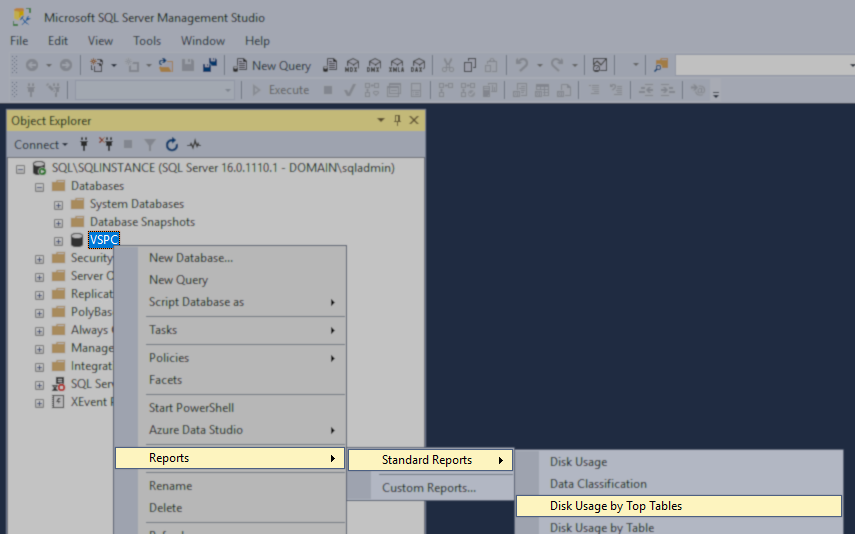Choose Delete from context menu
Viewport: 855px width, 534px height.
pyautogui.click(x=230, y=508)
